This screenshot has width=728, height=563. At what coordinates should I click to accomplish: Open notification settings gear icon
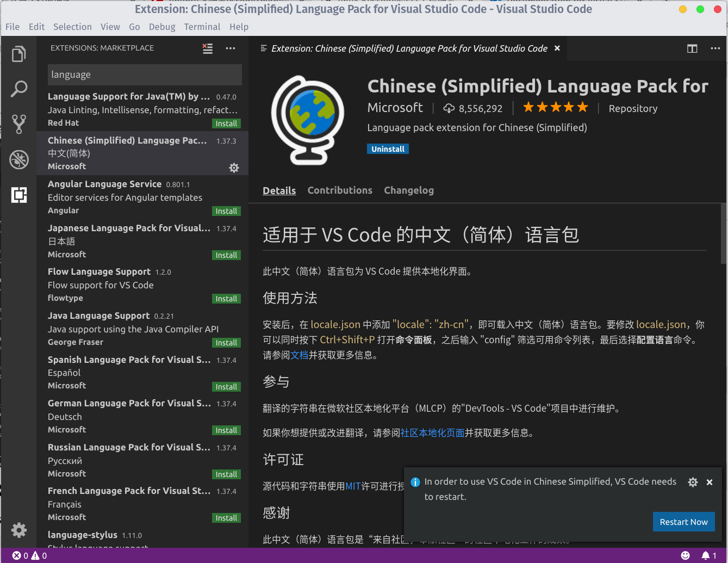(693, 482)
